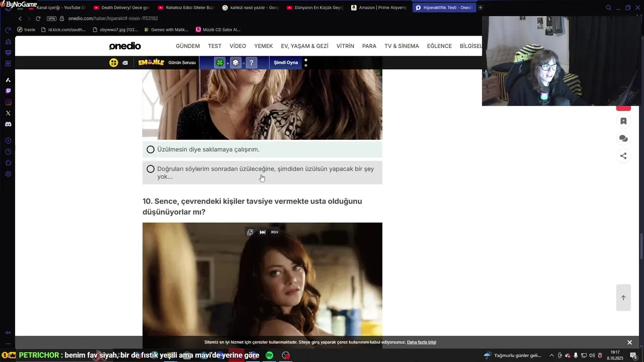Image resolution: width=644 pixels, height=362 pixels.
Task: Switch to Rahatsız Edici Siteler tab
Action: [186, 8]
